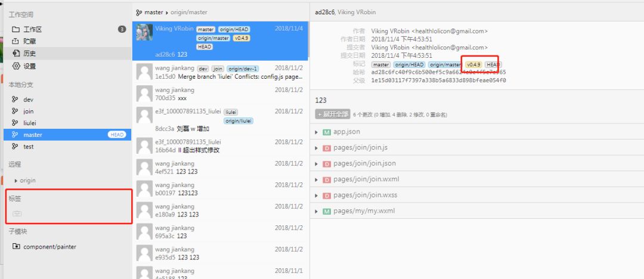Select the test local branch
Screen dimensions: 644x279
pos(67,146)
